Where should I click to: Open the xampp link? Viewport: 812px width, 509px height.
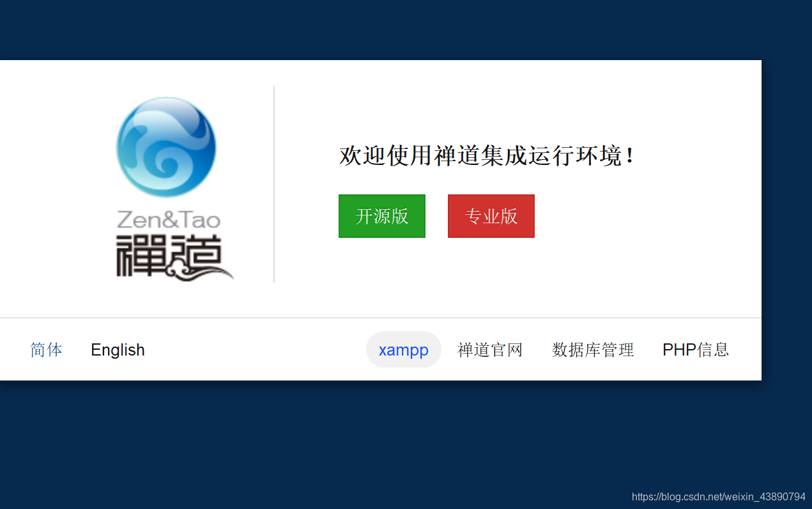pos(404,350)
